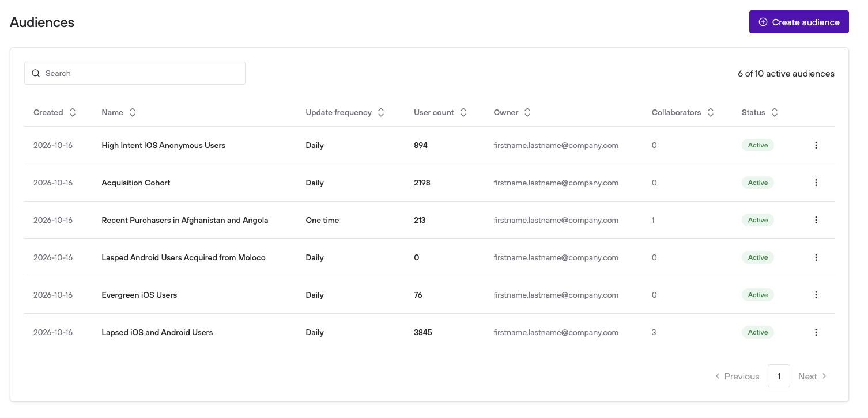Open the Evergreen iOS Users audience

139,295
